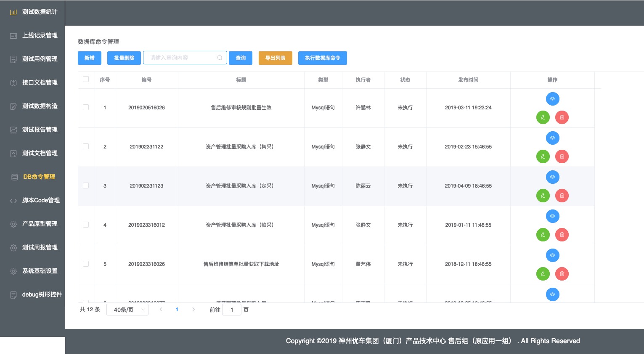View details of row 201902331122
The width and height of the screenshot is (644, 355).
[552, 138]
